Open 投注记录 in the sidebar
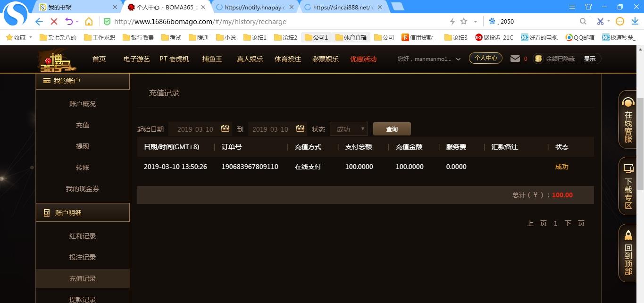This screenshot has height=303, width=644. 83,257
